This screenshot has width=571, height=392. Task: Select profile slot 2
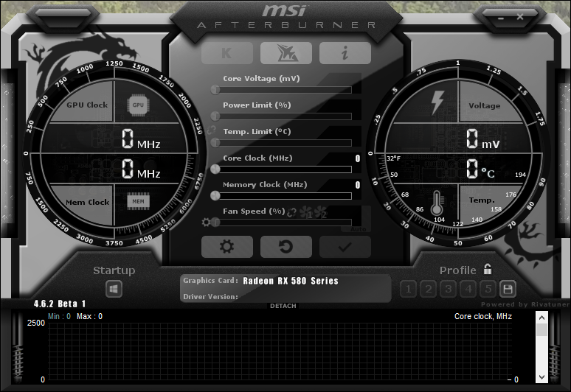pos(428,289)
